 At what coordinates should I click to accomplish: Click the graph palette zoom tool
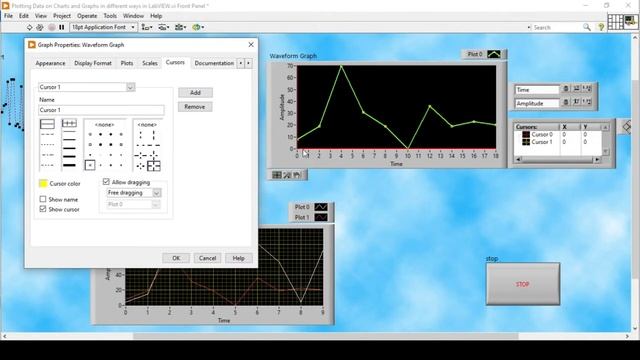click(x=287, y=175)
